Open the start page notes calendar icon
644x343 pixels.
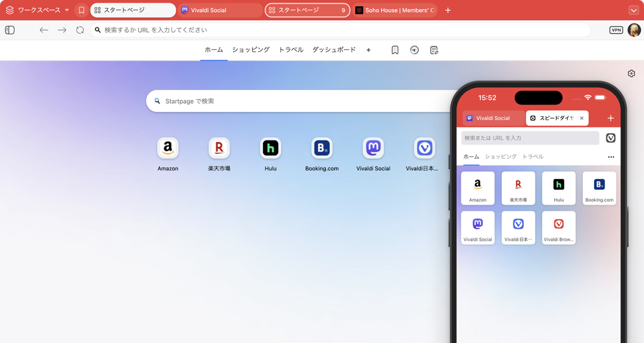click(434, 50)
